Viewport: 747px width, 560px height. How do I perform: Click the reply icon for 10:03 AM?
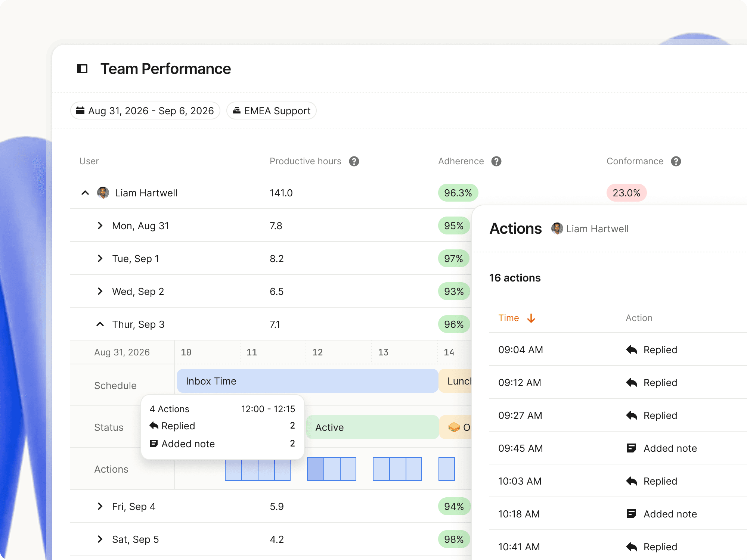click(x=632, y=481)
